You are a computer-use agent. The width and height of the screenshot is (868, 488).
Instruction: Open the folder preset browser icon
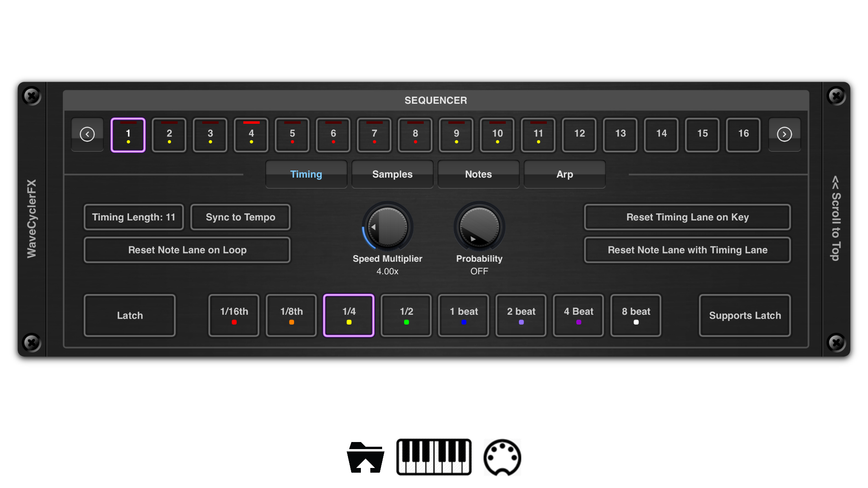pos(365,457)
